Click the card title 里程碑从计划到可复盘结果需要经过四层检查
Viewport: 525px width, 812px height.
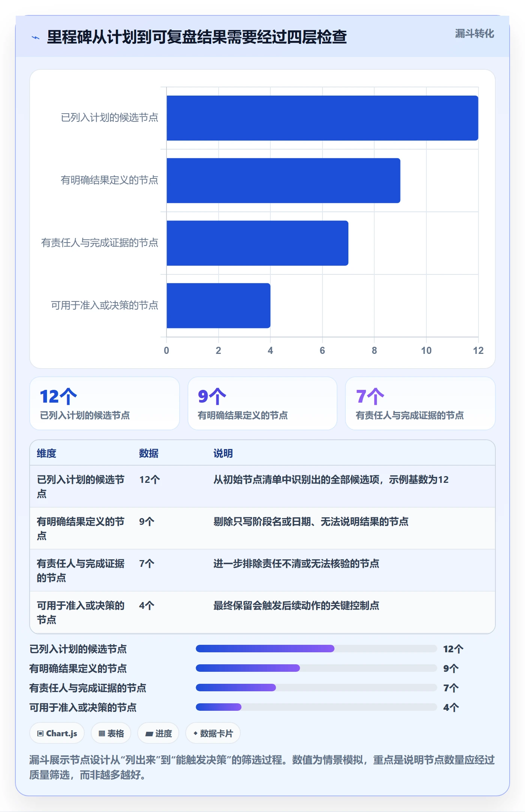(197, 37)
